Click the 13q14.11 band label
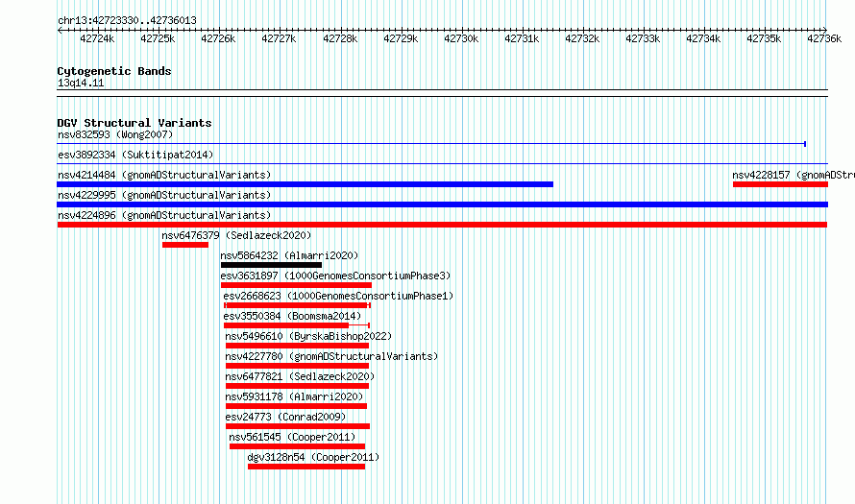This screenshot has width=855, height=504. pos(81,83)
